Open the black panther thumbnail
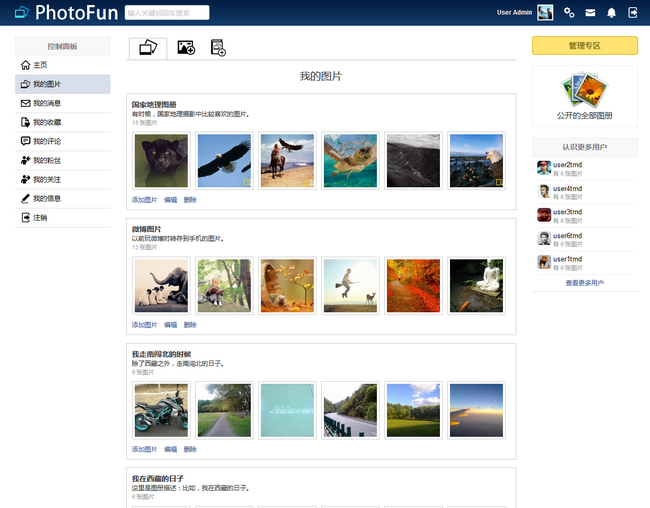 (x=161, y=161)
